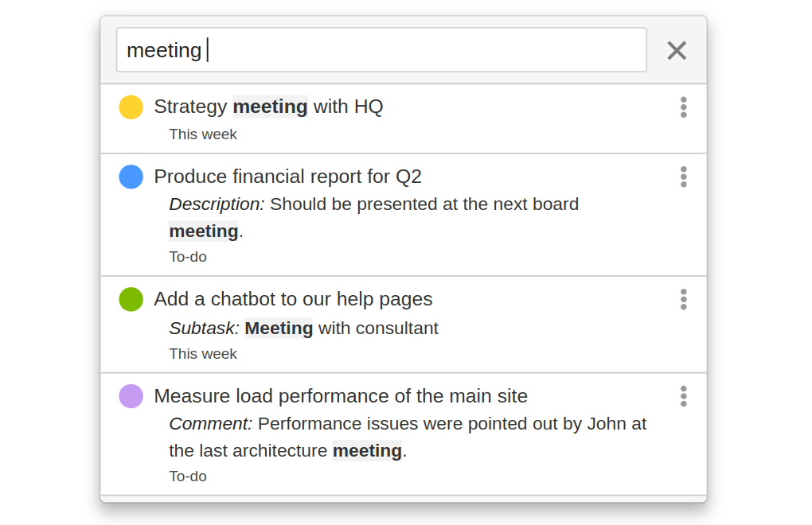Click the Description text about board meeting

point(373,204)
